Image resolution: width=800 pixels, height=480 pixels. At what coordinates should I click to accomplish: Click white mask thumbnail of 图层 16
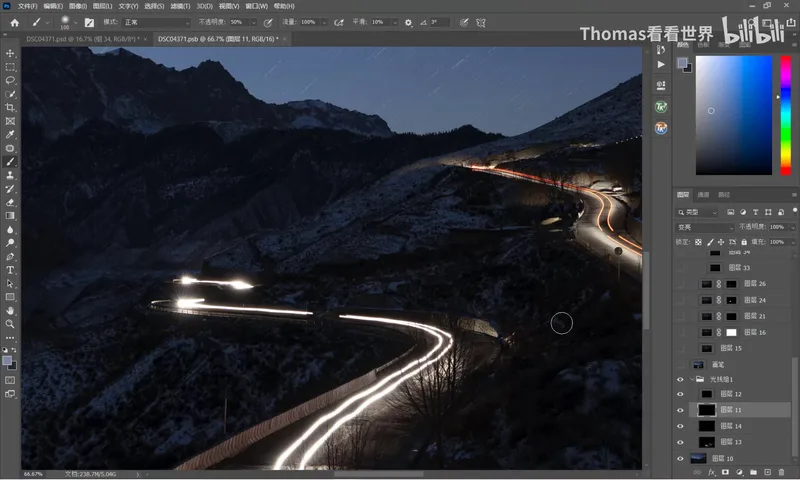point(731,332)
